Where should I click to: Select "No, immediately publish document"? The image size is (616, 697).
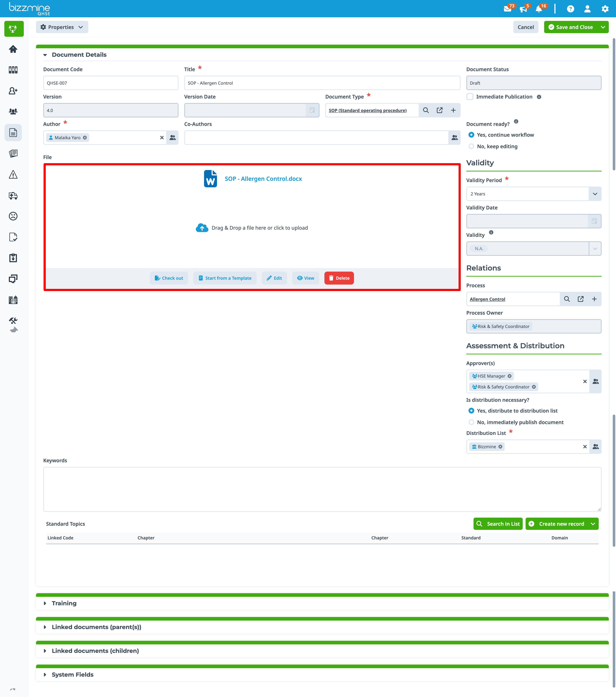(x=471, y=422)
